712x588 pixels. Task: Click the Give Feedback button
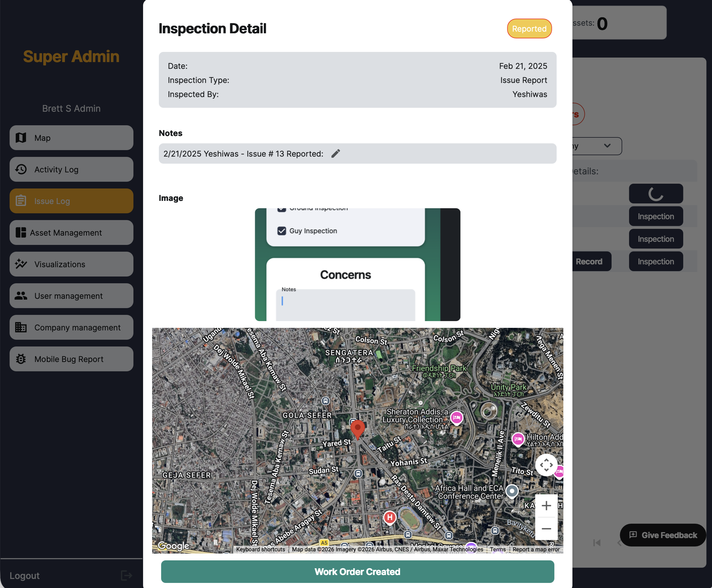click(x=662, y=535)
